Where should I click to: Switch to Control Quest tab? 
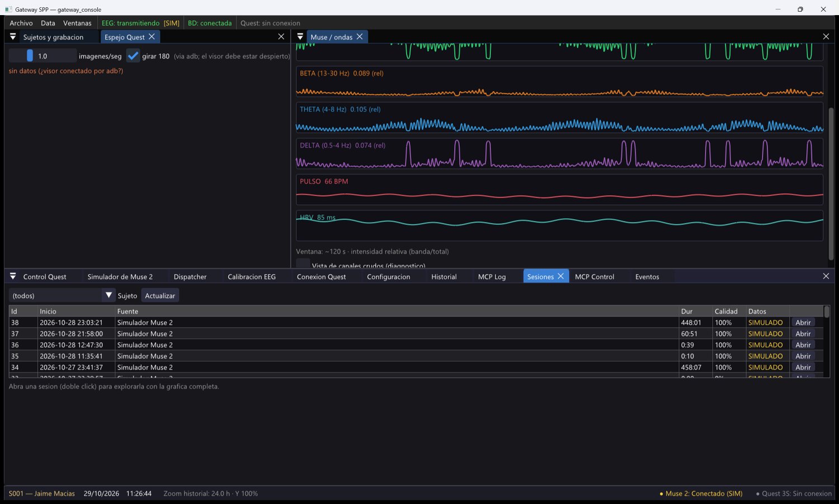coord(45,277)
